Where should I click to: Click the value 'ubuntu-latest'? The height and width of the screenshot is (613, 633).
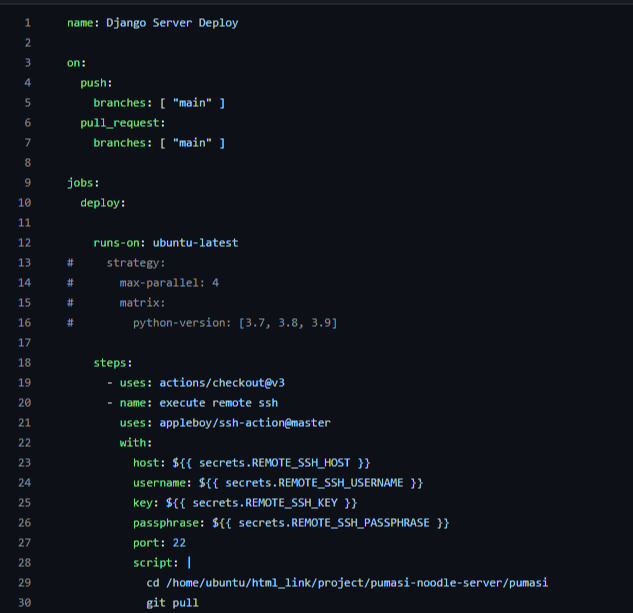pyautogui.click(x=195, y=243)
